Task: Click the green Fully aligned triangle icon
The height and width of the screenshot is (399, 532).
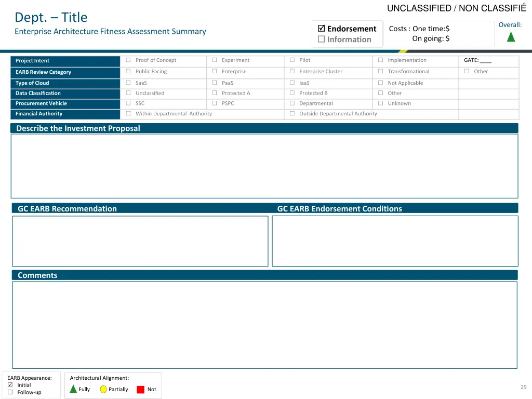Action: tap(73, 389)
